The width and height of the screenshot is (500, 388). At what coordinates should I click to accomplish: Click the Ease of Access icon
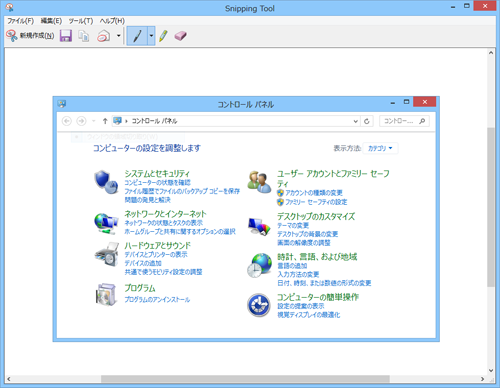point(259,305)
